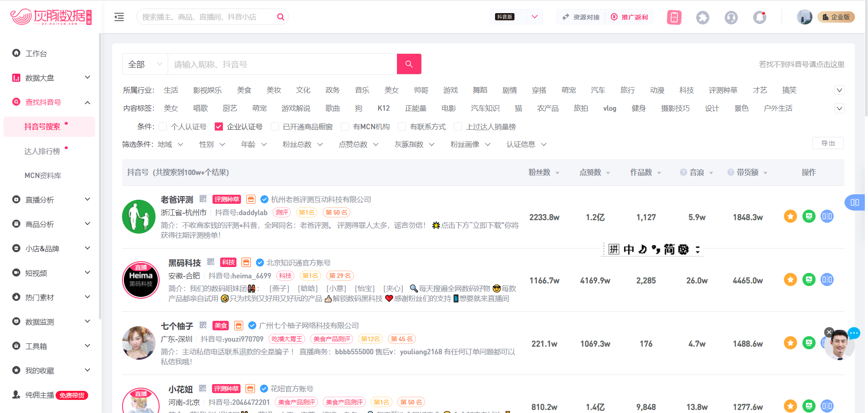Sort results by 粉丝数 column

(x=544, y=172)
